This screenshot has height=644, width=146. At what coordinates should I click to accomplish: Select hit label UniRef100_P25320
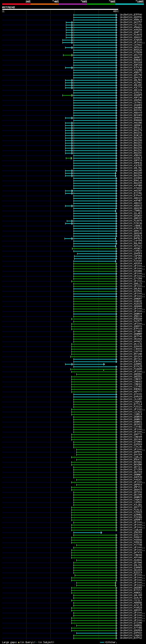(x=131, y=407)
